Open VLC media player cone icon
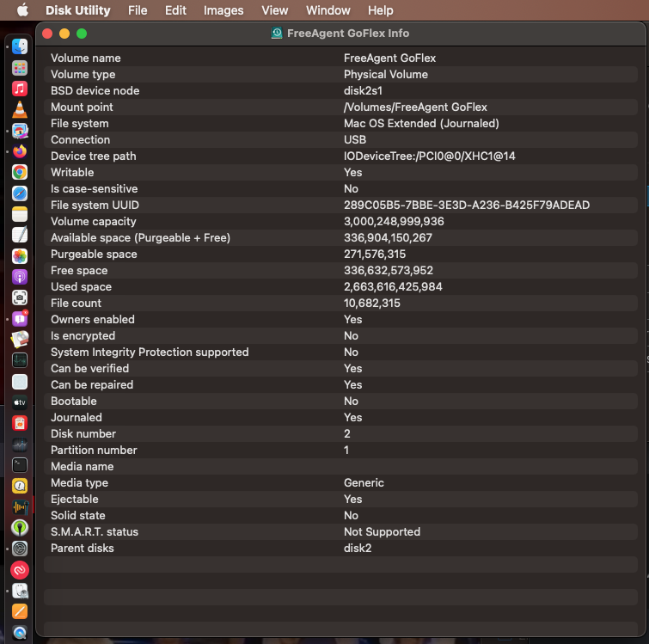This screenshot has width=649, height=644. [x=20, y=109]
